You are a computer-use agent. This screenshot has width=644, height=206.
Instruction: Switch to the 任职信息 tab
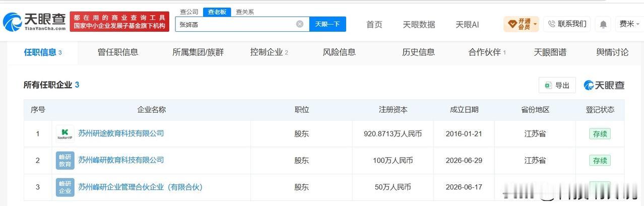pos(43,52)
